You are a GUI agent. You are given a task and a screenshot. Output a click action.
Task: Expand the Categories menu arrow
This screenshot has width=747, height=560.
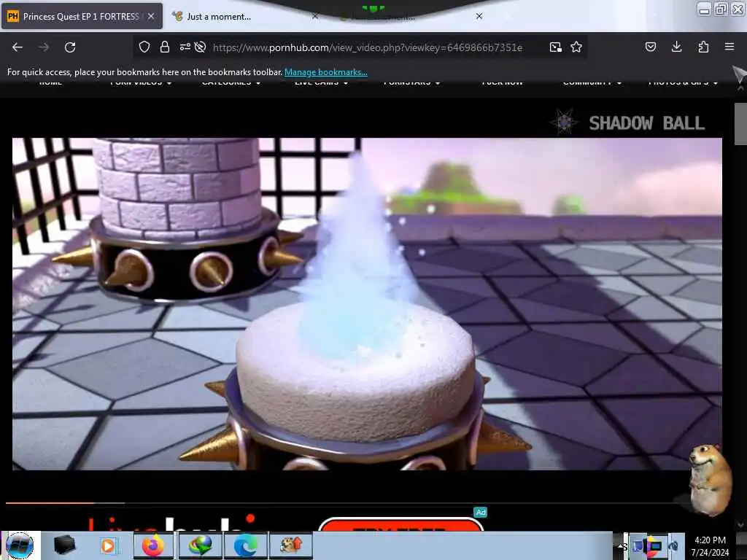(258, 83)
